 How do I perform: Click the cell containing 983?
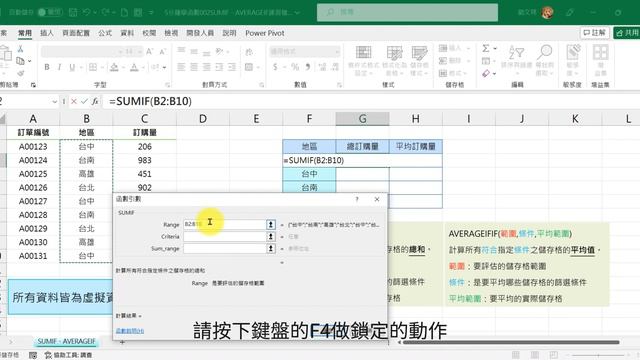144,160
